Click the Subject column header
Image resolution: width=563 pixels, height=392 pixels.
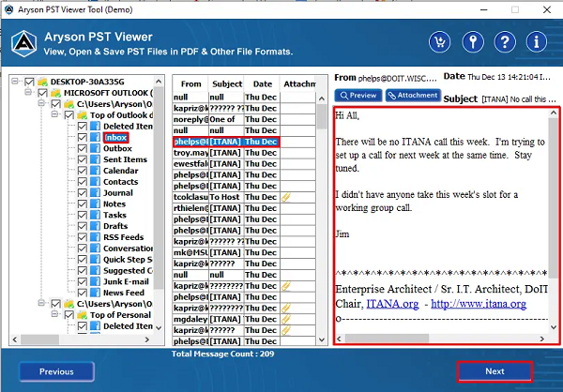(226, 84)
